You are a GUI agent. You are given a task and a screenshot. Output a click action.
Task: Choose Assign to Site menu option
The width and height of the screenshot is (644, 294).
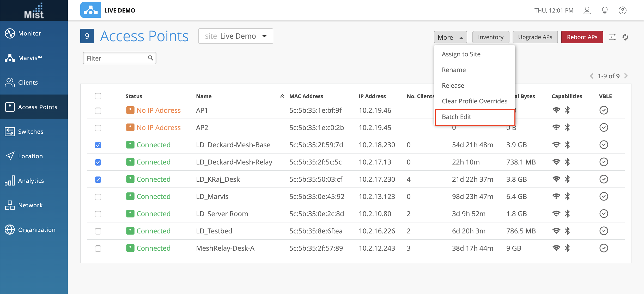[461, 54]
